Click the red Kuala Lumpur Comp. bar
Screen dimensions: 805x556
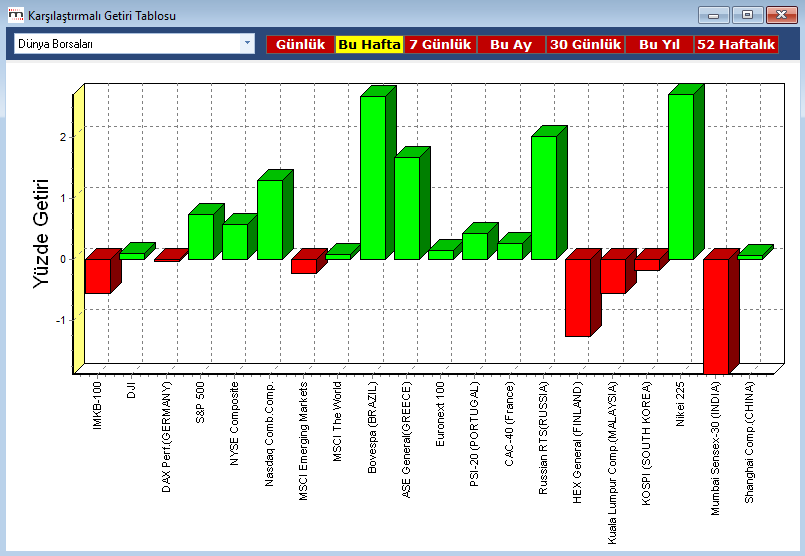(613, 276)
